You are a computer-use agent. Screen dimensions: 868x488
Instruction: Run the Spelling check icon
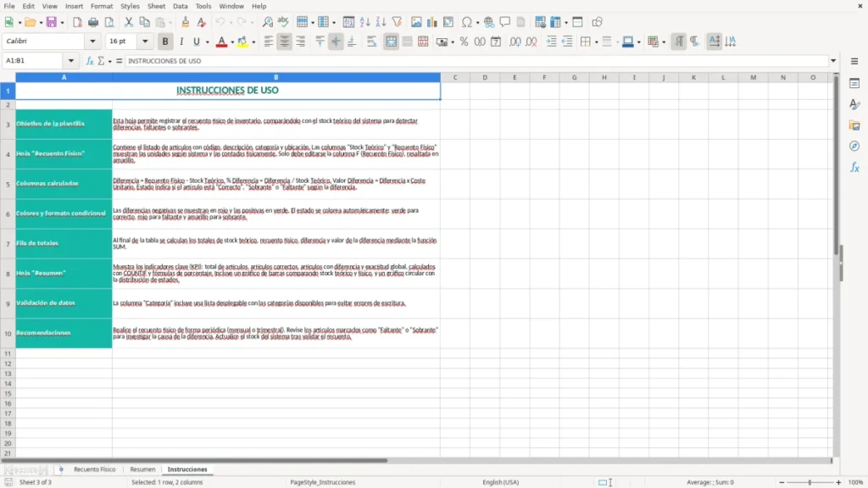click(283, 22)
